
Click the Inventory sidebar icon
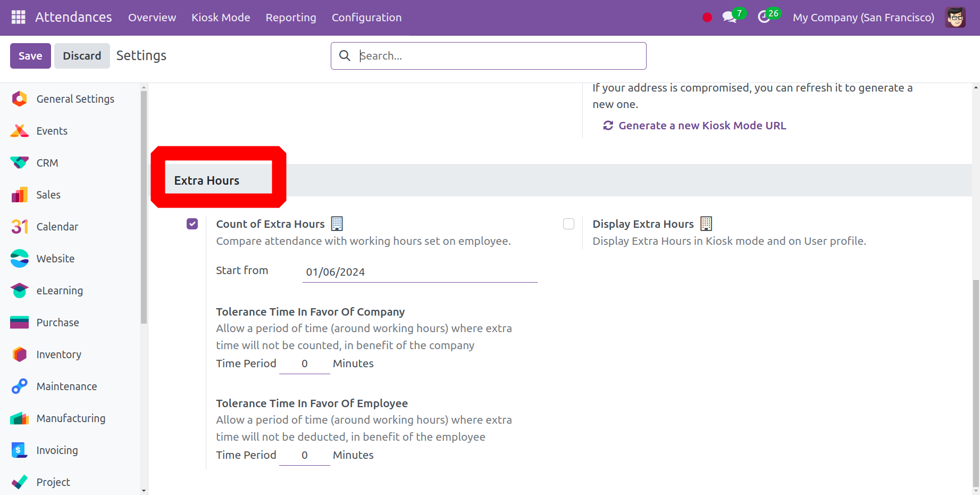20,354
